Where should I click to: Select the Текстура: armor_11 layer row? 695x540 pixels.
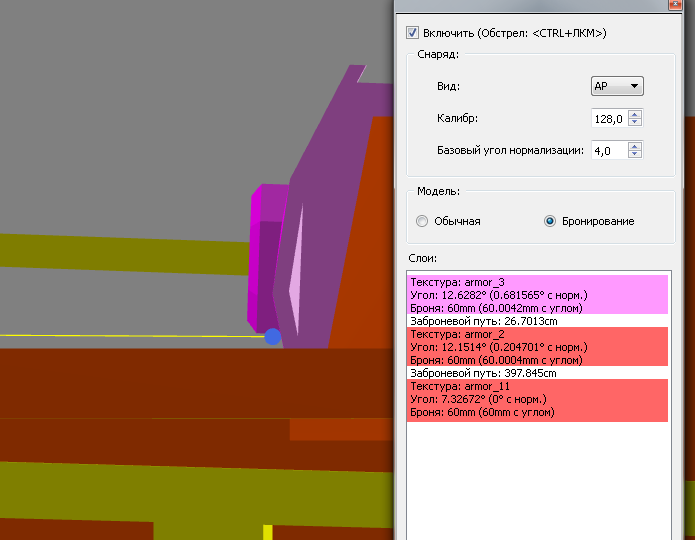pyautogui.click(x=537, y=386)
